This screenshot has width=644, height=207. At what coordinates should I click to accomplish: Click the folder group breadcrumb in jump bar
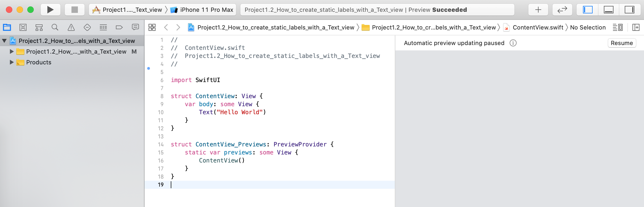(x=429, y=27)
